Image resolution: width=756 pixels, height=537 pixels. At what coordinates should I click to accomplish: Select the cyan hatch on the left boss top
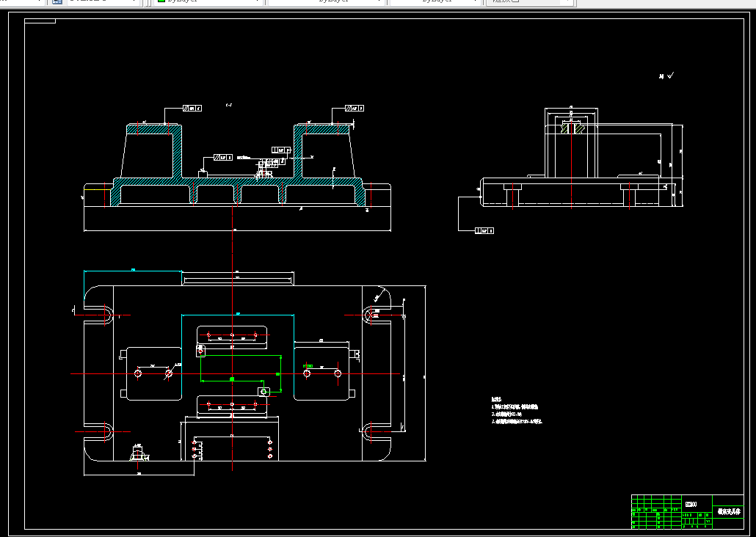point(154,129)
